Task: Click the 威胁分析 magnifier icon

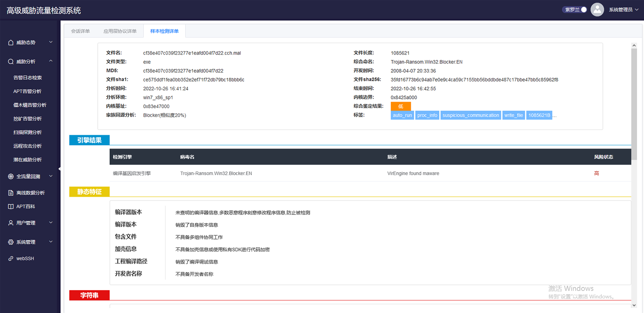Action: 11,62
